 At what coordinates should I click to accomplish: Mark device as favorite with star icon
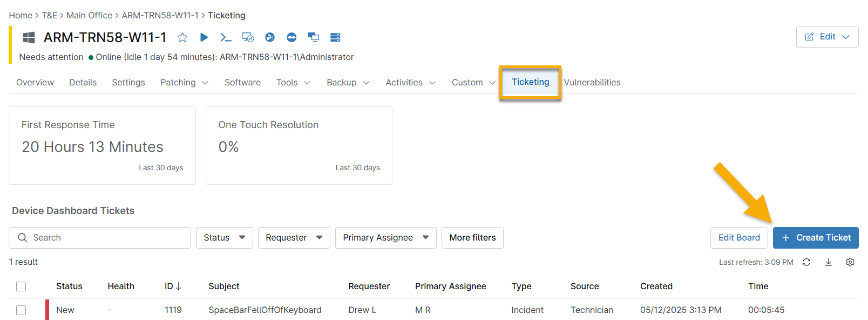coord(182,37)
